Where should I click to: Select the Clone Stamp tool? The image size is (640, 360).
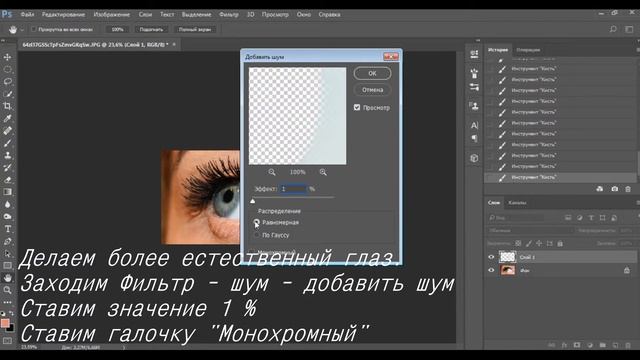coord(7,155)
